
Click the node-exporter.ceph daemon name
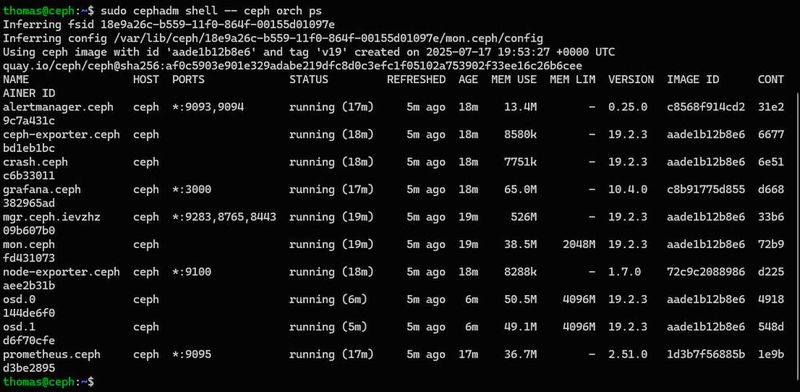(61, 272)
